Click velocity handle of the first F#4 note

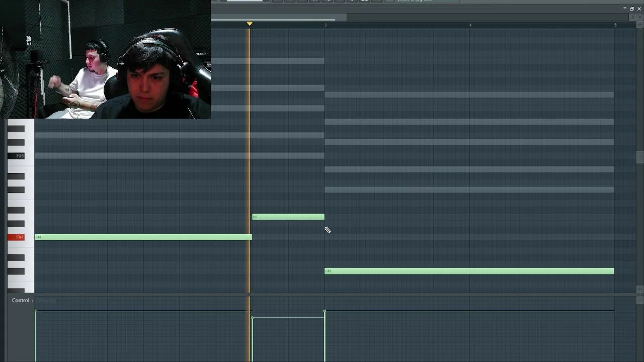click(x=35, y=312)
